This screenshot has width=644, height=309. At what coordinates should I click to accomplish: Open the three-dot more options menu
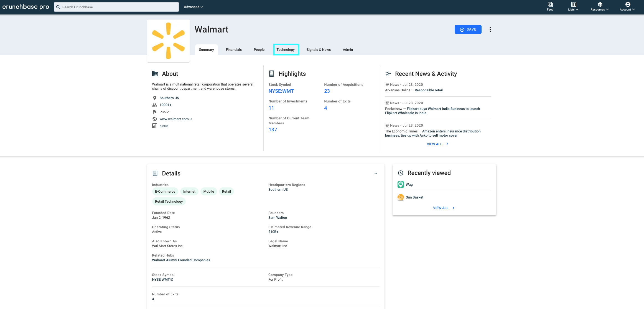490,29
